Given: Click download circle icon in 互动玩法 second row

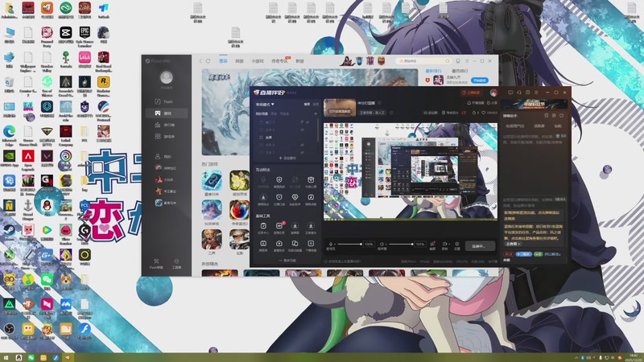Looking at the screenshot, I should coord(263,198).
